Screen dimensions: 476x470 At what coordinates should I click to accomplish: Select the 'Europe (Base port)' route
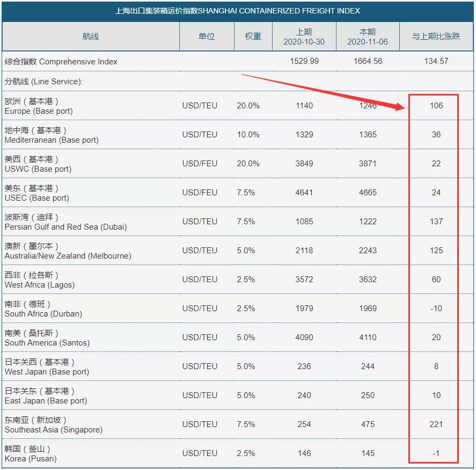point(39,111)
